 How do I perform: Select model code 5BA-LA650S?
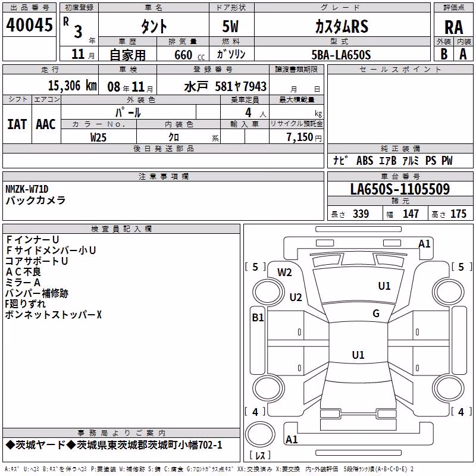pyautogui.click(x=341, y=55)
